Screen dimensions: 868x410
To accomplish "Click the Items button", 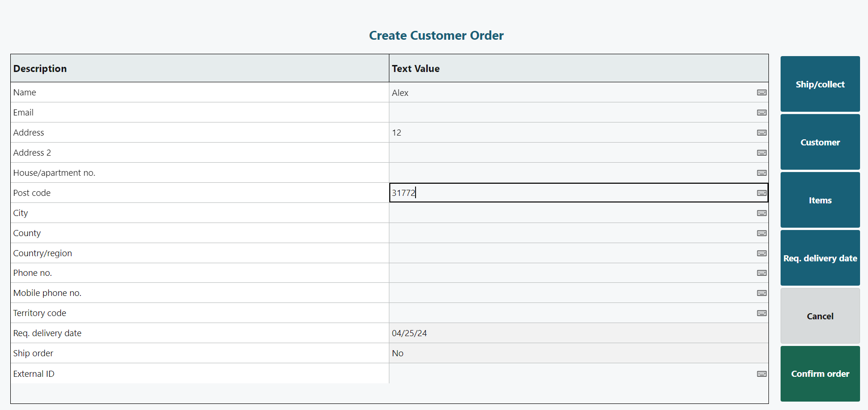I will [820, 200].
